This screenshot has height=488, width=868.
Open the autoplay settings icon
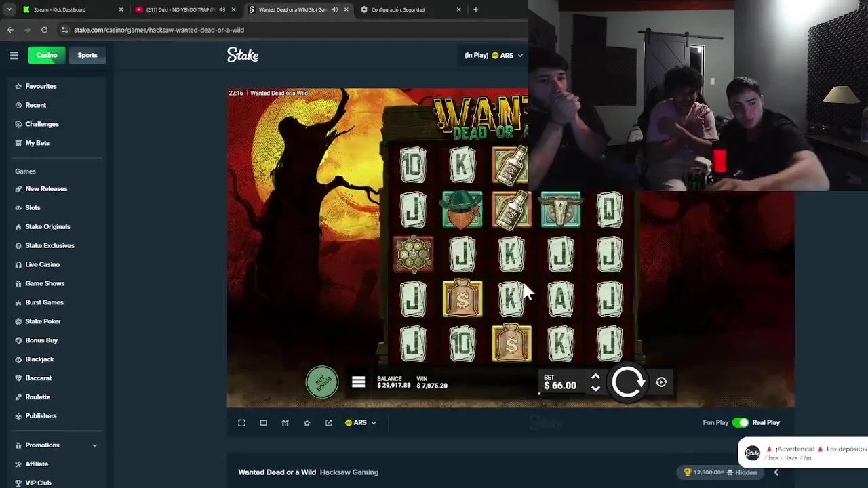click(x=661, y=382)
